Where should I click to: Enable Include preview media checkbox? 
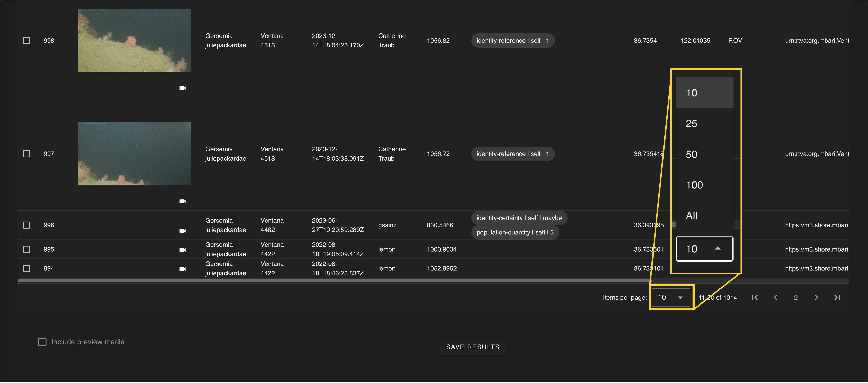coord(42,342)
